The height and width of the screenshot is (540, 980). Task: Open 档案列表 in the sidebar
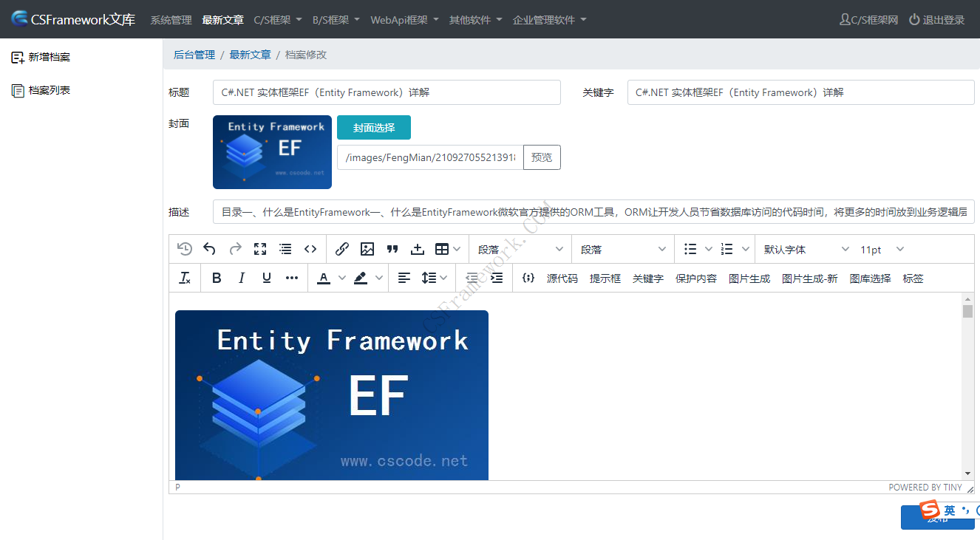pyautogui.click(x=41, y=90)
